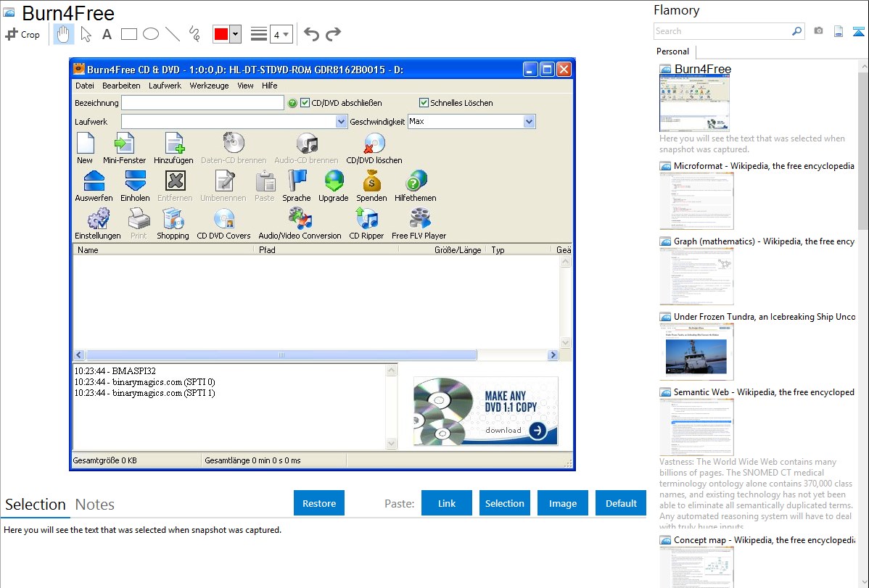This screenshot has width=869, height=588.
Task: Click the Einholen load tray icon
Action: [x=135, y=186]
